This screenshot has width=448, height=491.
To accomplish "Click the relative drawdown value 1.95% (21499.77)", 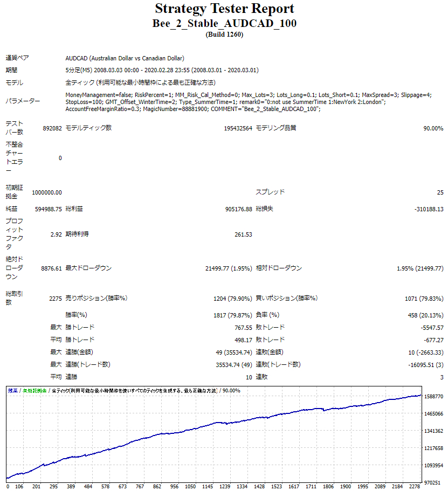I will click(420, 268).
